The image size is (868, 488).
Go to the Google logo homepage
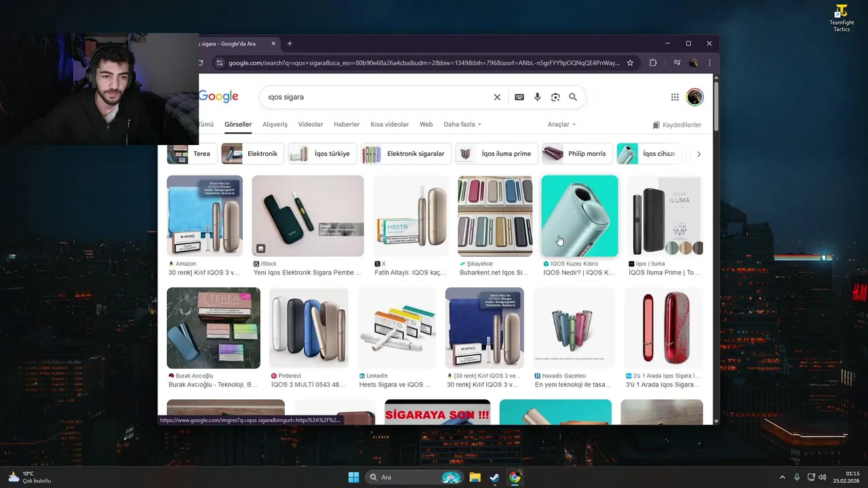point(218,97)
